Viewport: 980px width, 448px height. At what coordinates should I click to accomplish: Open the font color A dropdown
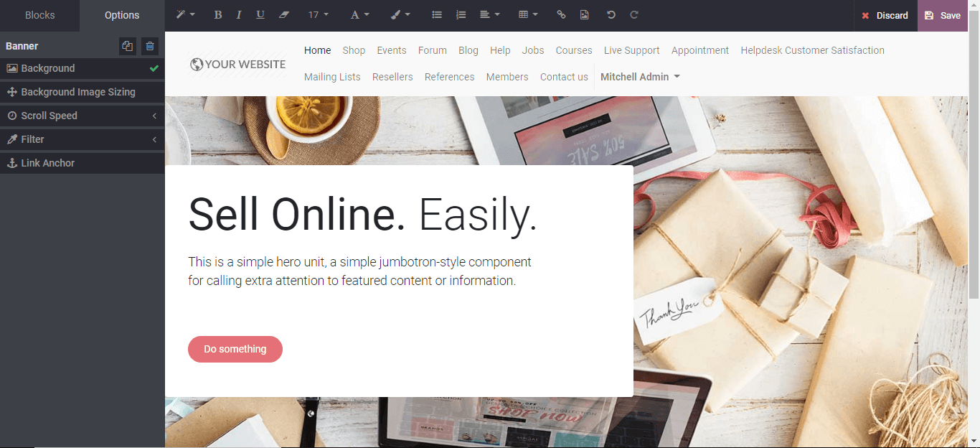(359, 15)
